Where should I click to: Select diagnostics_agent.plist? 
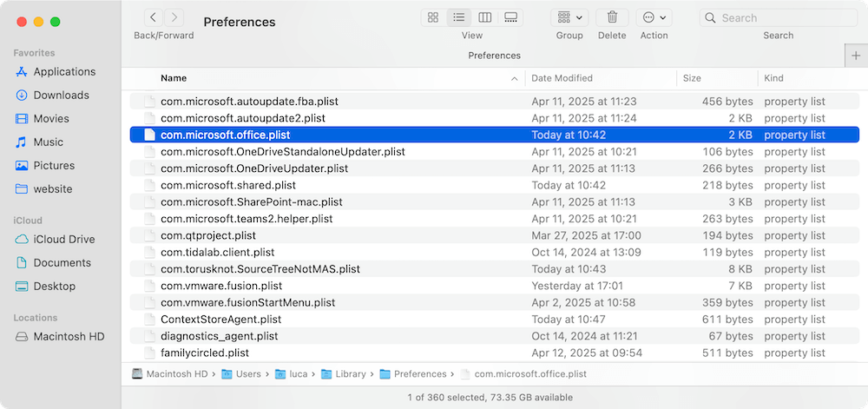(495, 336)
